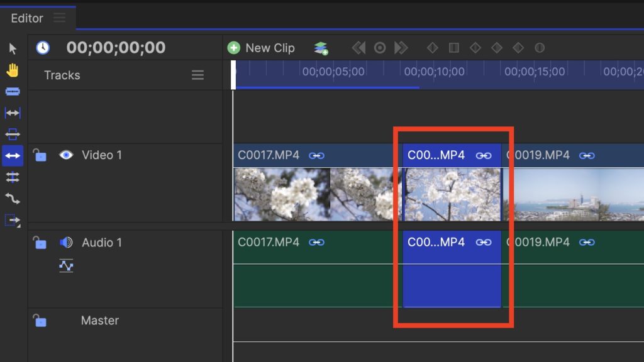Jump to the previous keyframe
This screenshot has height=362, width=644.
pos(358,48)
